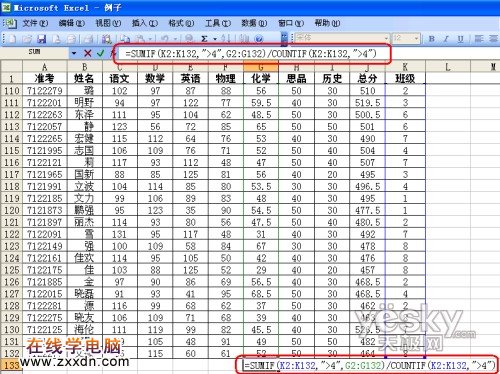This screenshot has height=374, width=500.
Task: Cancel the formula entry with the red X
Action: pyautogui.click(x=88, y=53)
